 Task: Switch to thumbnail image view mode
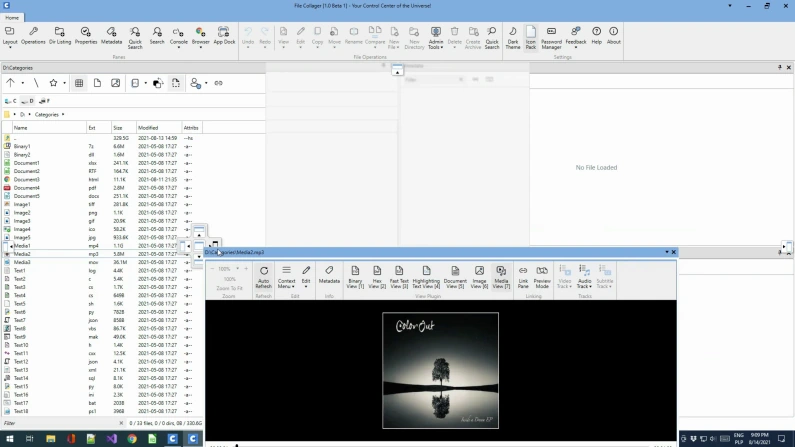[116, 83]
